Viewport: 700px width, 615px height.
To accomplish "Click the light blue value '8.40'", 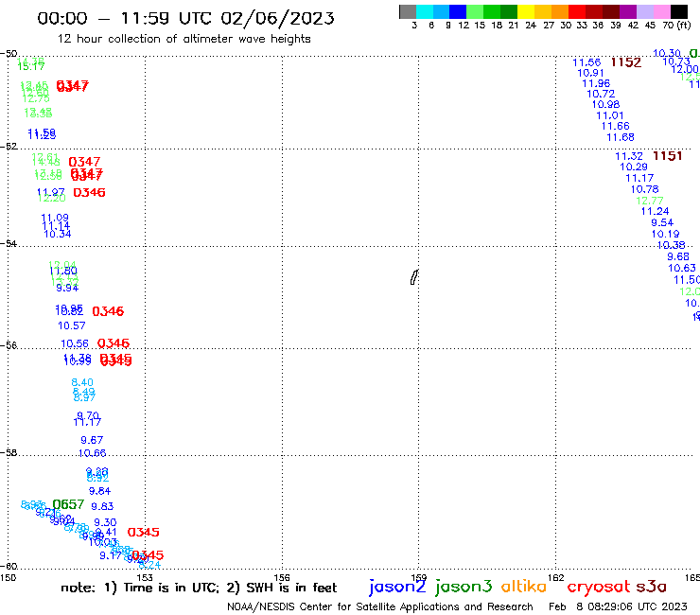I will point(82,383).
